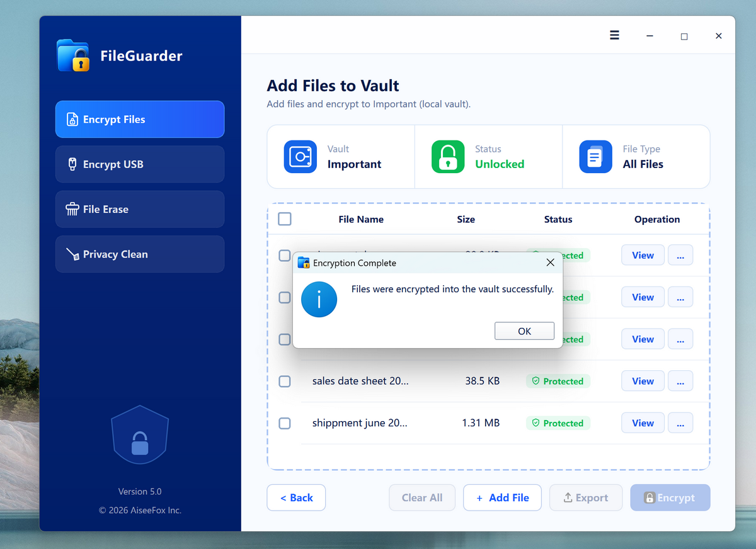Click View on the second file row
Screen dimensions: 756x549
643,297
